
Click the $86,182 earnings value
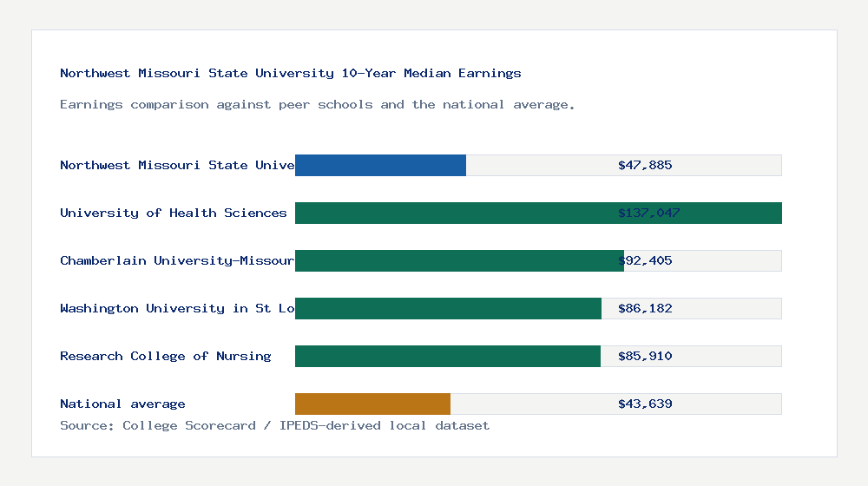click(645, 308)
